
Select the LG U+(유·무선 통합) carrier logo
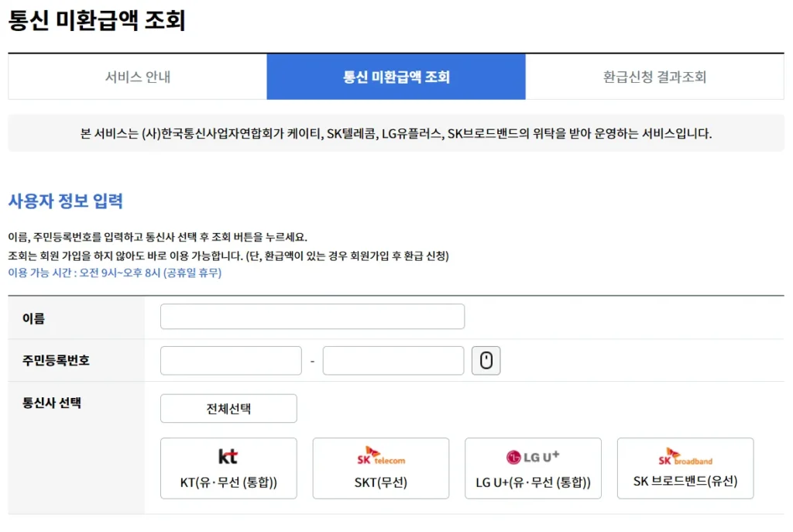pyautogui.click(x=533, y=468)
